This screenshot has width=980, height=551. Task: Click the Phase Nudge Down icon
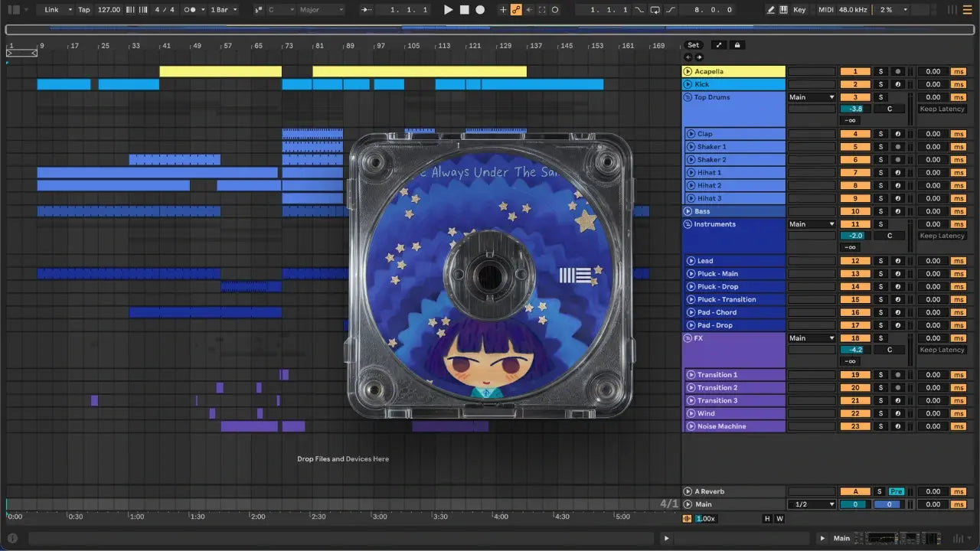130,10
